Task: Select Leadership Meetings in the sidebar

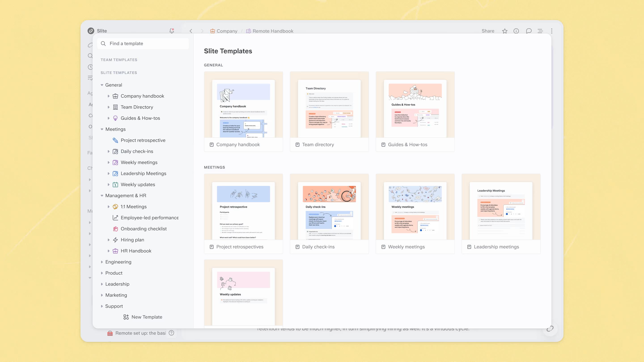Action: [x=144, y=173]
